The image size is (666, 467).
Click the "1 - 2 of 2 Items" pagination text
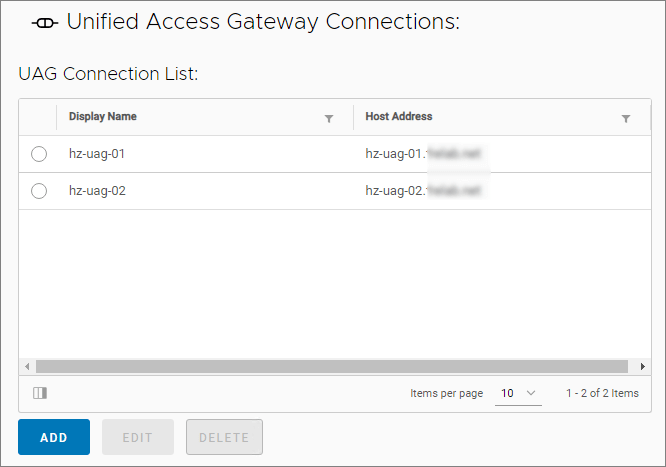click(602, 393)
